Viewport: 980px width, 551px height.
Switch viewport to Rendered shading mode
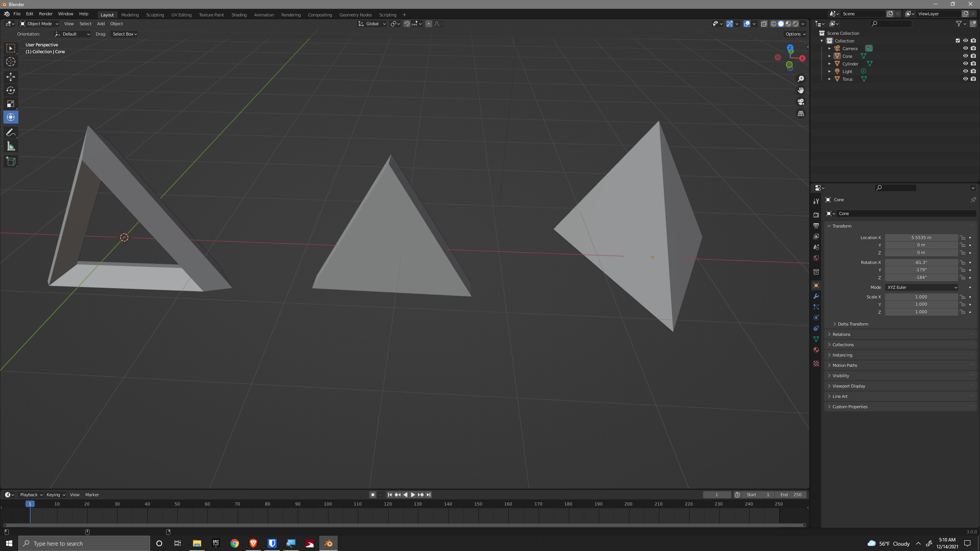(x=796, y=24)
